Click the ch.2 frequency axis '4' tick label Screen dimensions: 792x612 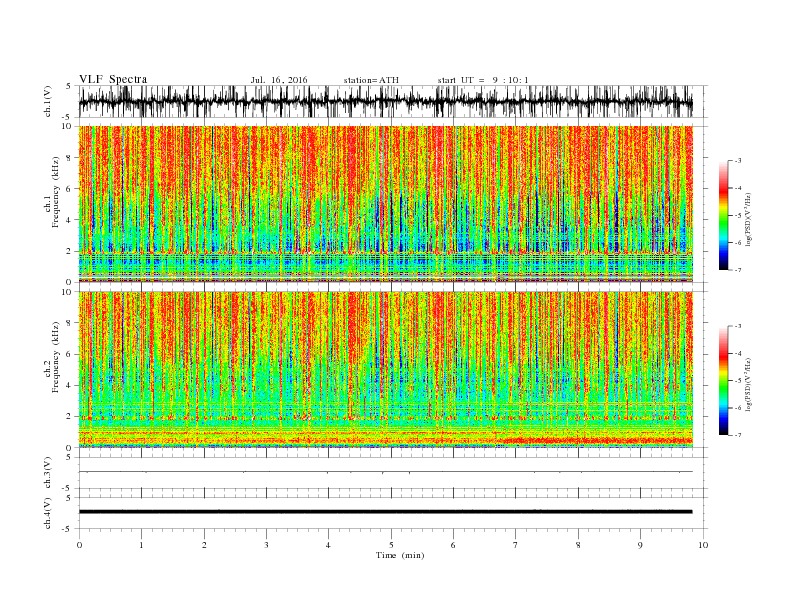(70, 386)
